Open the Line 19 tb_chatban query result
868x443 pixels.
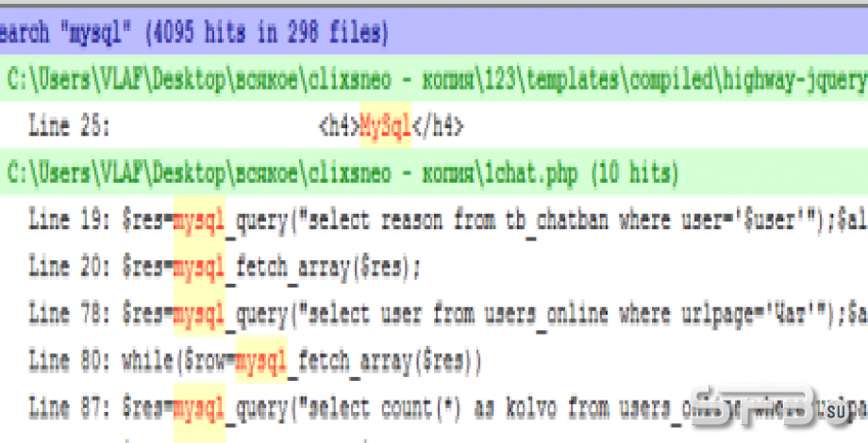pyautogui.click(x=434, y=219)
